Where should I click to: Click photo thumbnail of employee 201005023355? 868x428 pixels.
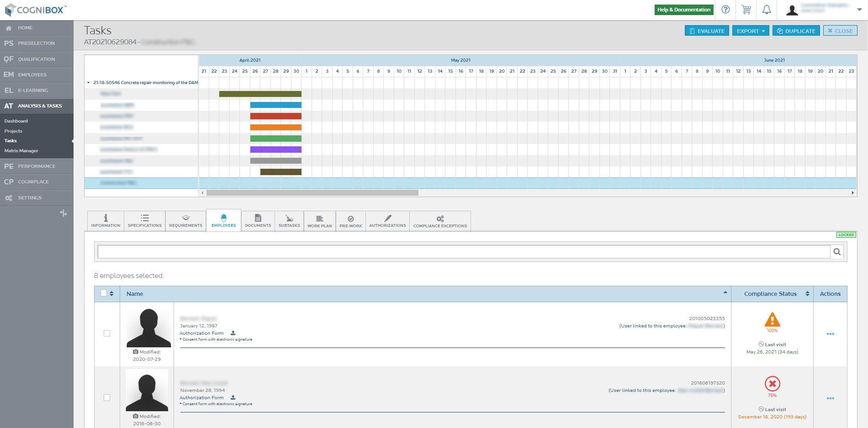pyautogui.click(x=148, y=328)
